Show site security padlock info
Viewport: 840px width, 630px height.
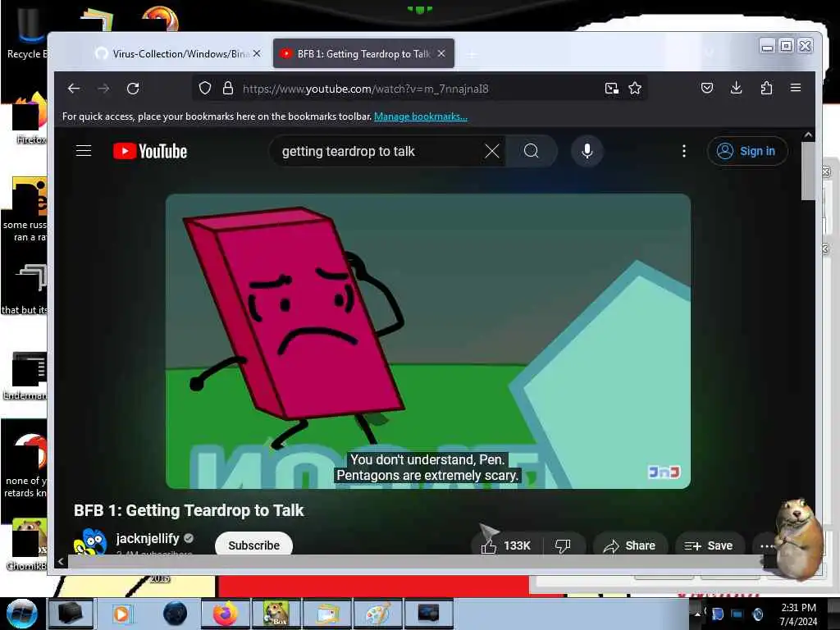[x=228, y=88]
